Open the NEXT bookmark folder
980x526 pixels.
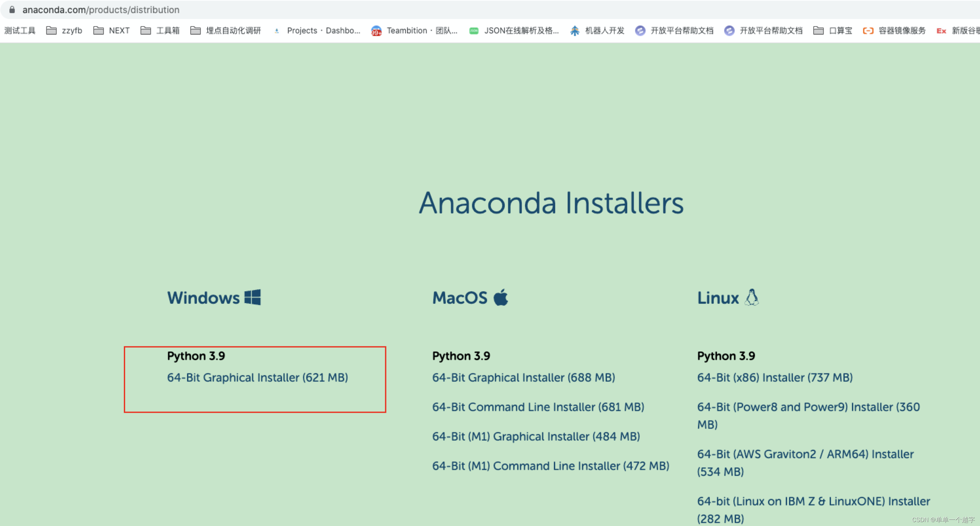pyautogui.click(x=111, y=30)
